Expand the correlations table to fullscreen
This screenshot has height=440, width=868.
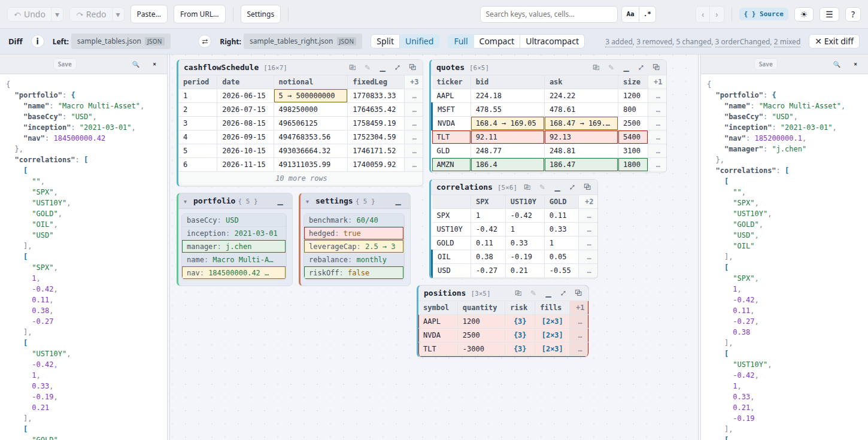coord(572,187)
